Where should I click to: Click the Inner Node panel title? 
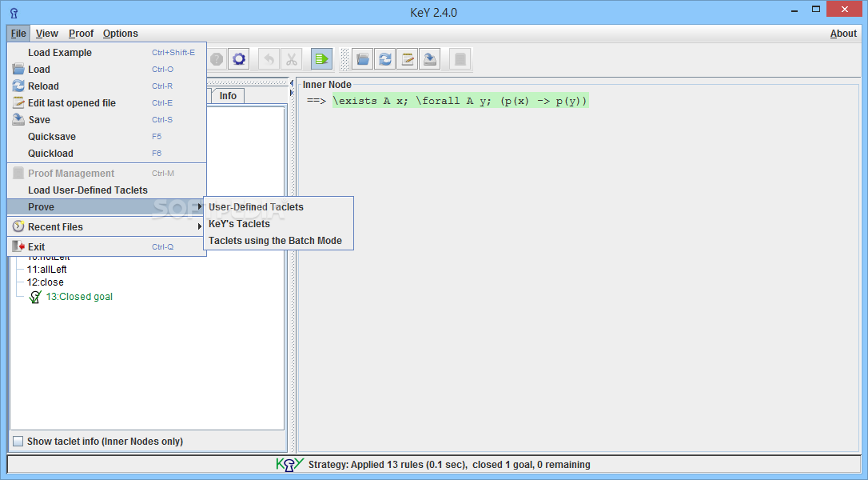coord(327,85)
